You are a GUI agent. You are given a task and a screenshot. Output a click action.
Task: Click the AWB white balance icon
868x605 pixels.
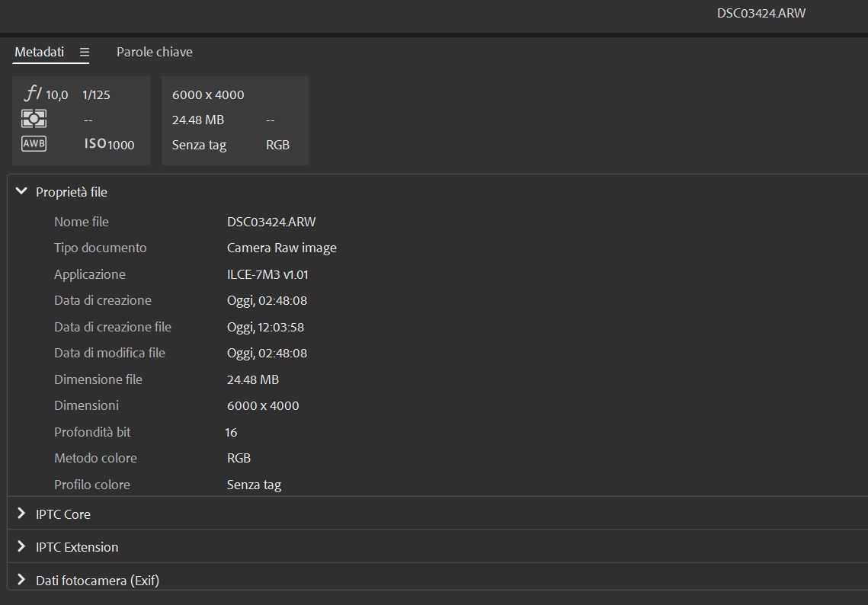pyautogui.click(x=34, y=143)
